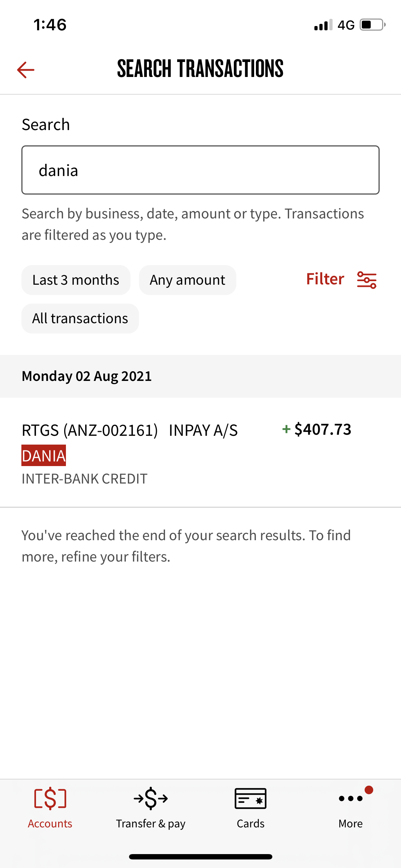
Task: Tap the home indicator bar at bottom
Action: tap(200, 857)
